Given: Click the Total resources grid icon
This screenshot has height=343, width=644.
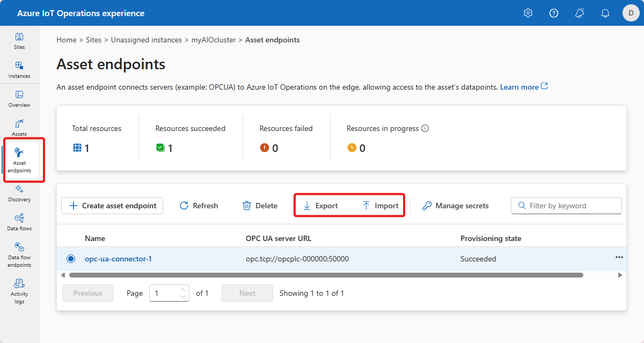Looking at the screenshot, I should pos(77,148).
